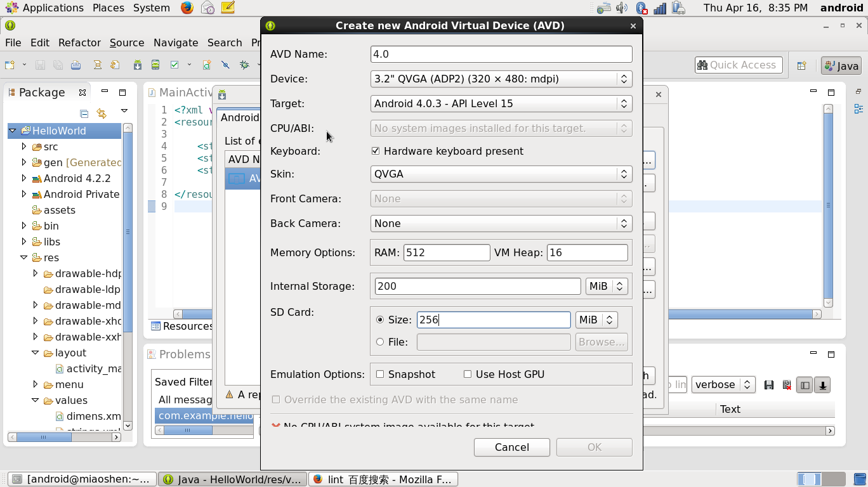Change SD Card size unit MiB dropdown
Viewport: 868px width, 487px height.
596,320
